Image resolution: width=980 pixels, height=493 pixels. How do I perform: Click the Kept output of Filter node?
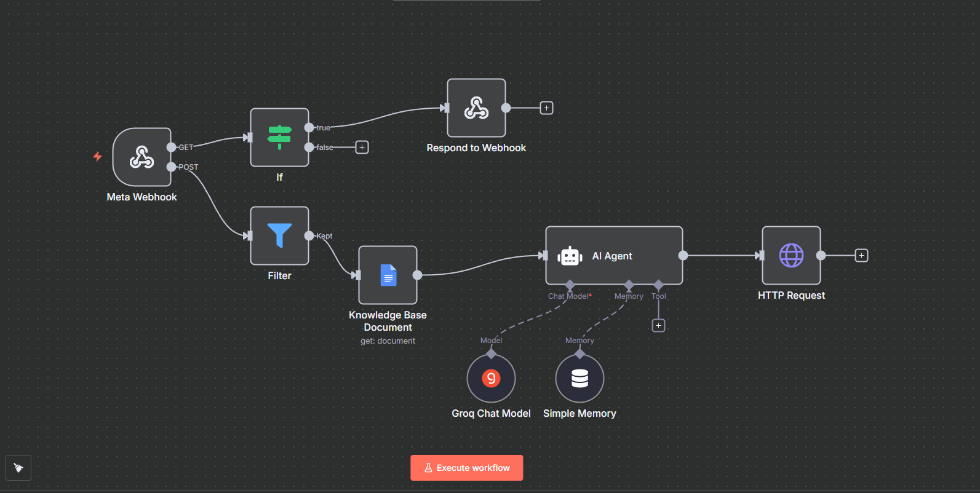309,235
